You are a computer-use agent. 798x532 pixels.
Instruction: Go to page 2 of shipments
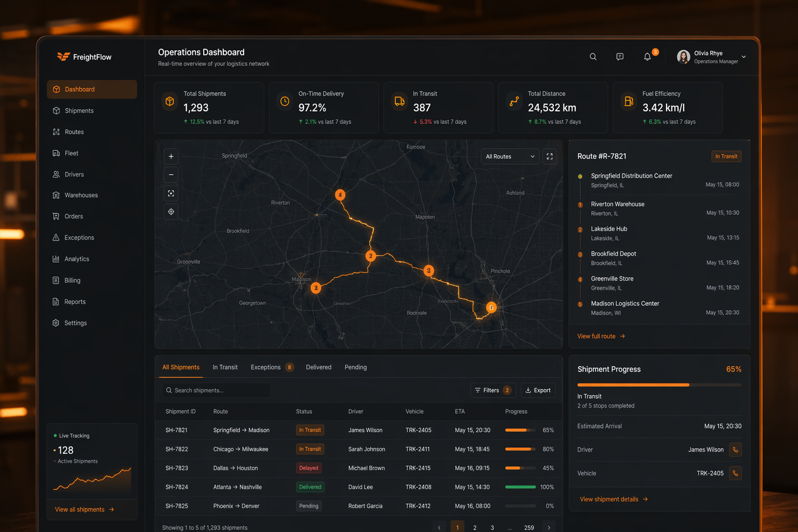coord(475,527)
